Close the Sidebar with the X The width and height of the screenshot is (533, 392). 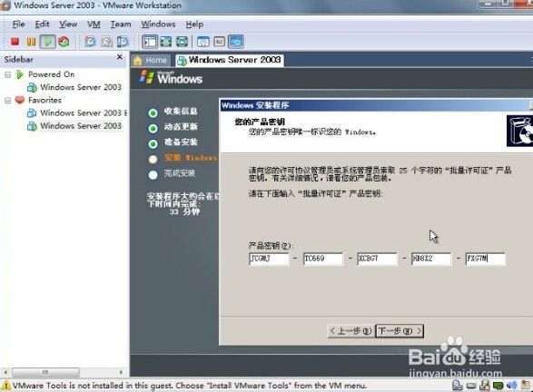[119, 57]
